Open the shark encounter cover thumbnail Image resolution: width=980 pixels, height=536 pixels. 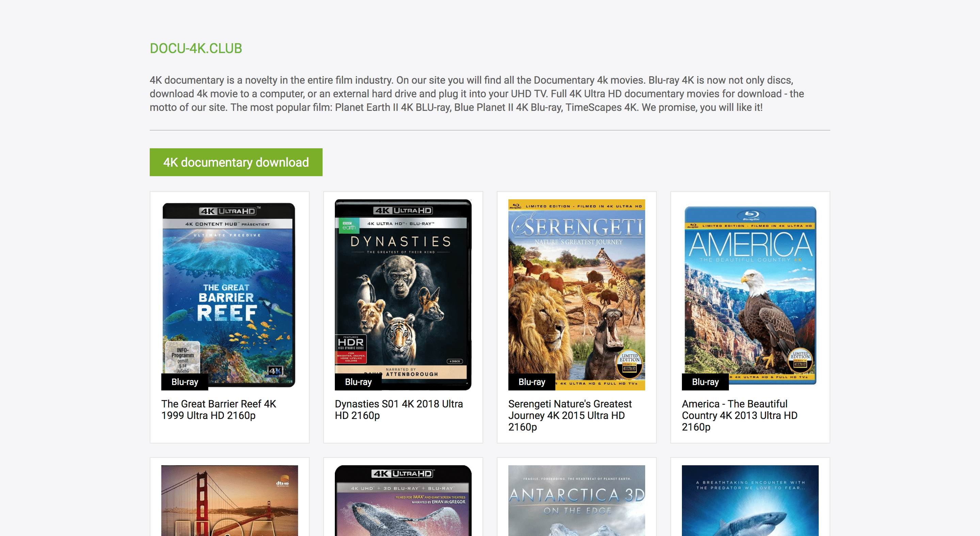tap(750, 501)
